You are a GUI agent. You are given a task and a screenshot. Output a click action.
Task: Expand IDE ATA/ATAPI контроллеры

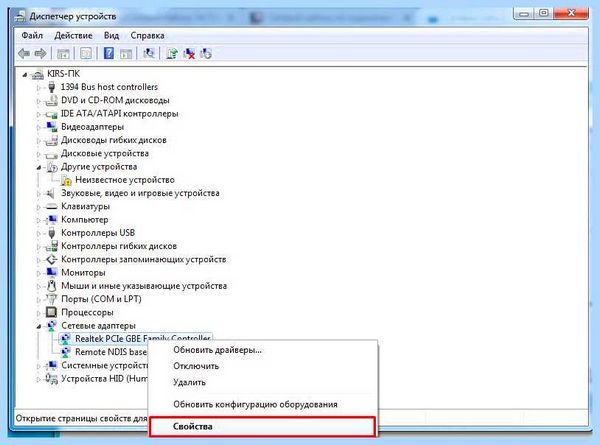point(39,114)
